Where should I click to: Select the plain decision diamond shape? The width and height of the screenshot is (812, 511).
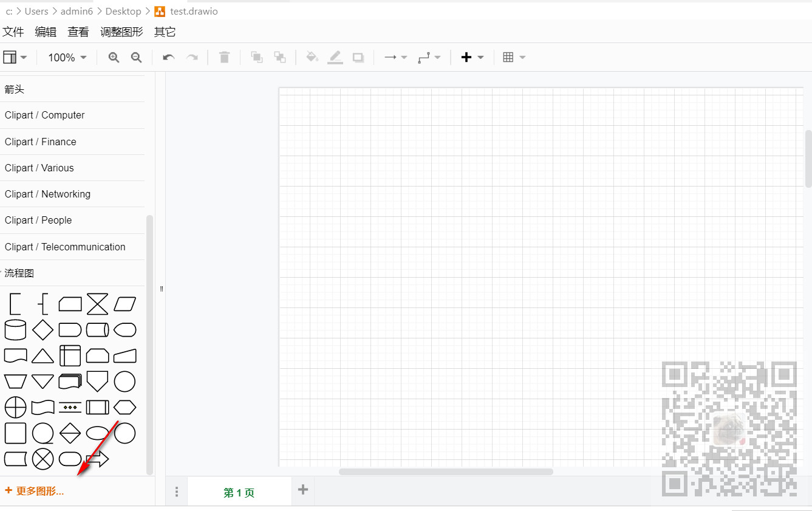click(43, 330)
